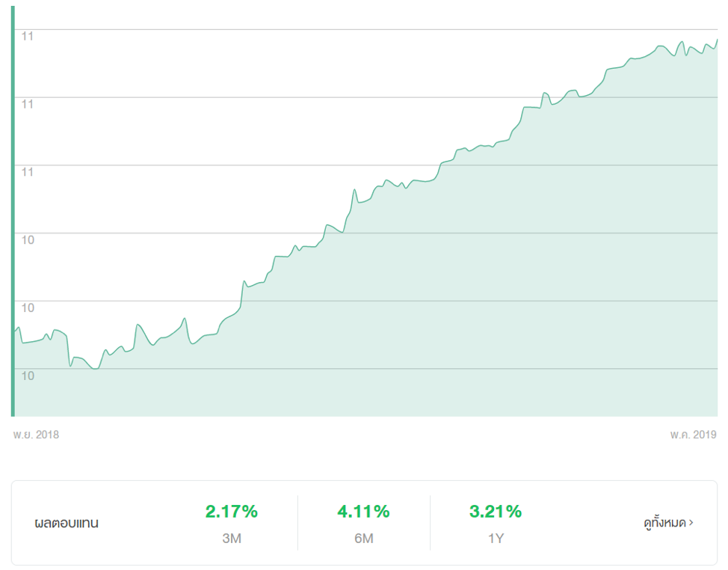728x570 pixels.
Task: Click the พ.ค. 2019 end date label
Action: [693, 435]
